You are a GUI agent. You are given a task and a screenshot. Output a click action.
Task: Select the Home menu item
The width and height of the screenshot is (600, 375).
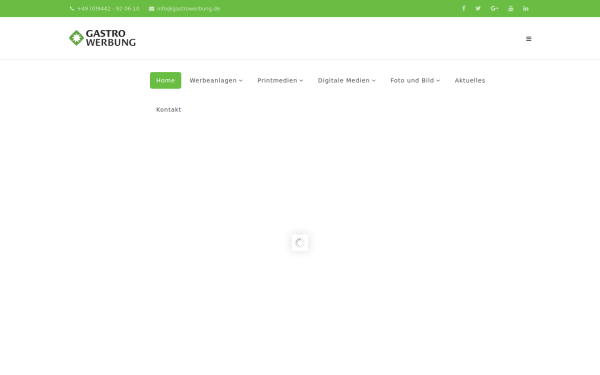tap(165, 80)
